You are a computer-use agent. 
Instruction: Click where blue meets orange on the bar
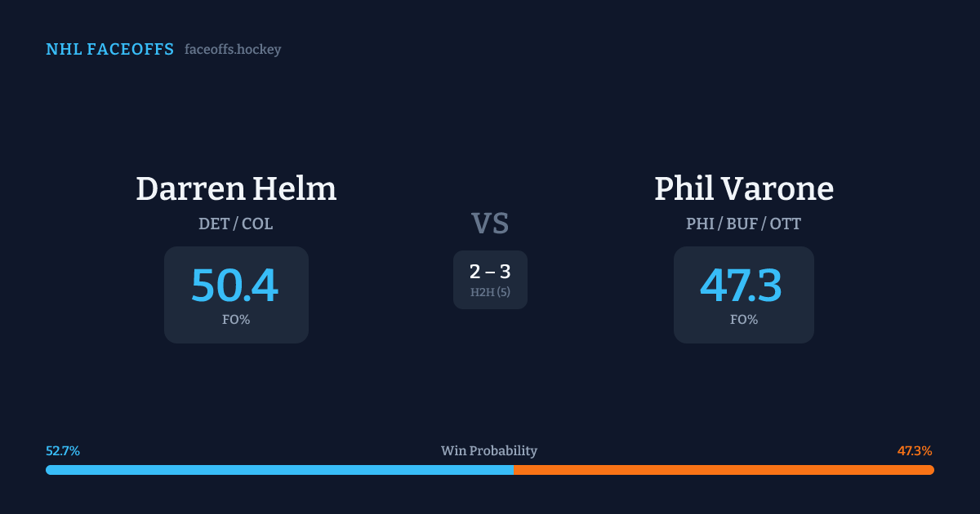(514, 470)
